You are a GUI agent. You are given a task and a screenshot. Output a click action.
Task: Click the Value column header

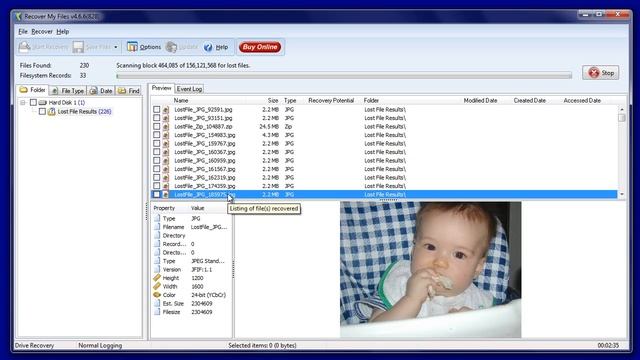tap(198, 208)
